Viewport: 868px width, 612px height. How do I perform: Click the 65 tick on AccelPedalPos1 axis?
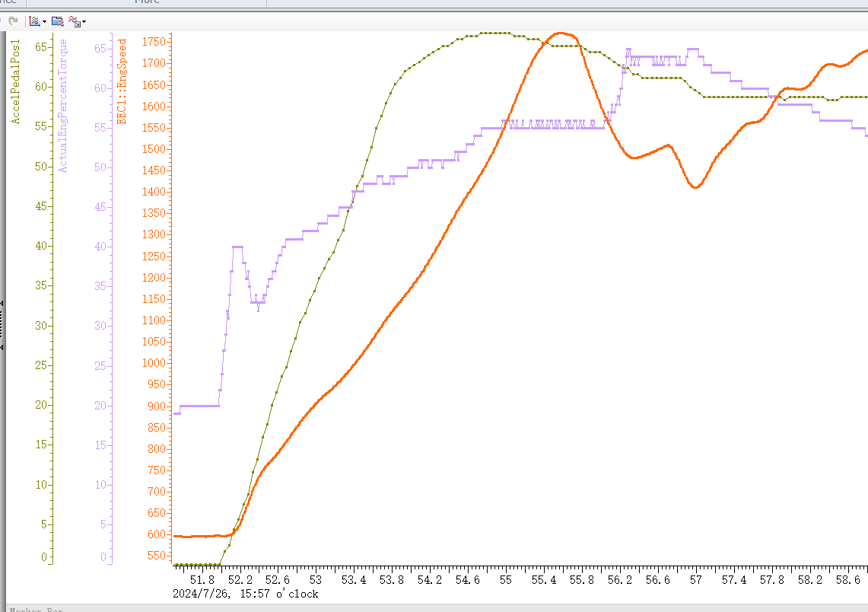tap(41, 47)
